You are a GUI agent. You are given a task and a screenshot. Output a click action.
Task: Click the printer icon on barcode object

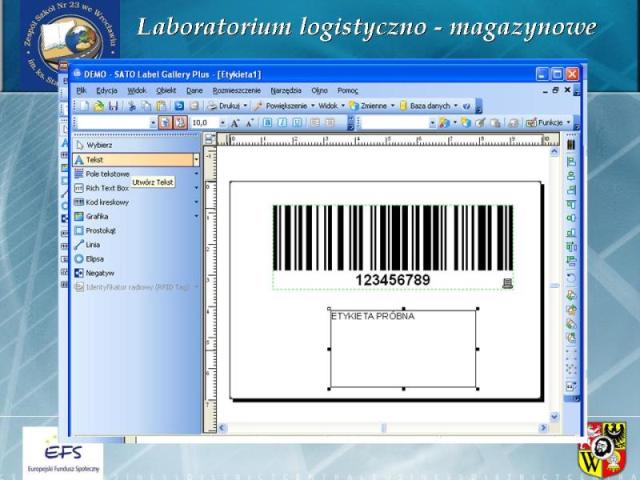point(507,283)
